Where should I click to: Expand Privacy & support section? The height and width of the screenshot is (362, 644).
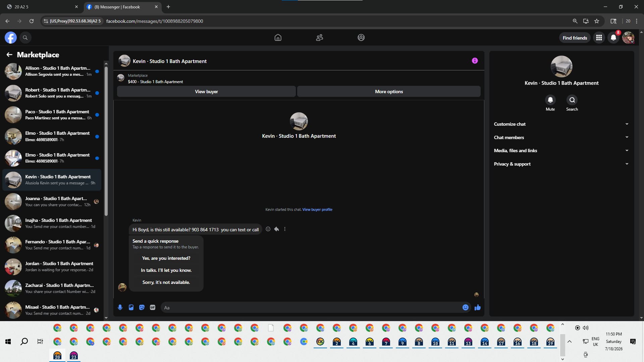point(561,164)
